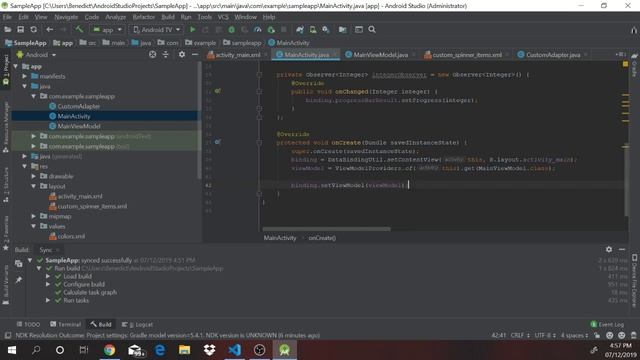Click the pin icon in Build panel

[18, 280]
